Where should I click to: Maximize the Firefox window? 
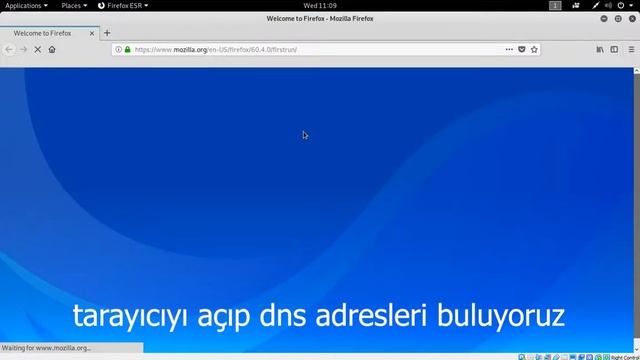click(x=618, y=19)
